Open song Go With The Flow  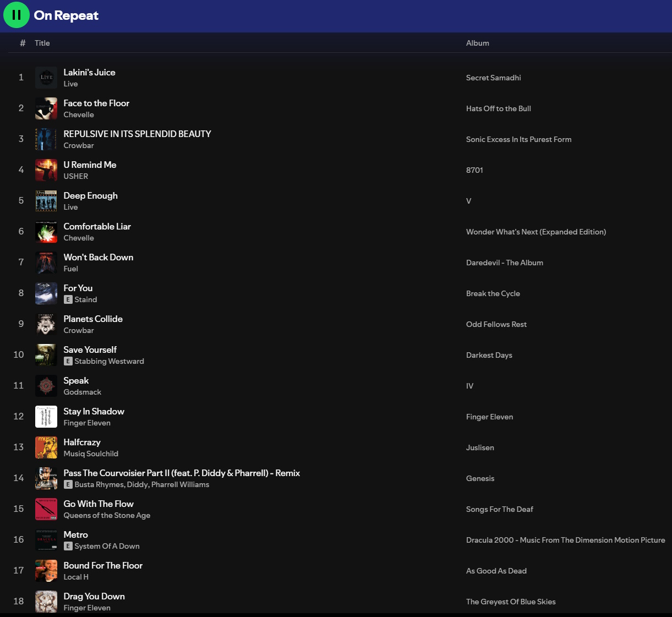point(99,504)
